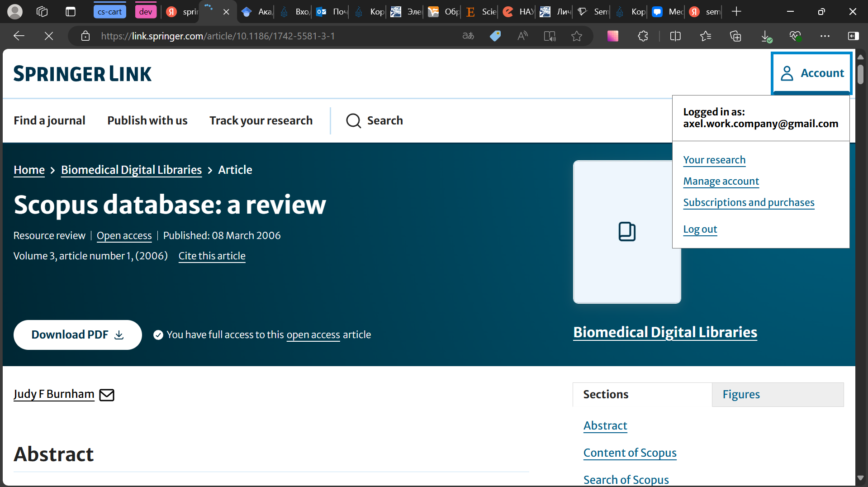Image resolution: width=868 pixels, height=487 pixels.
Task: Click the Open access link under title
Action: point(124,235)
